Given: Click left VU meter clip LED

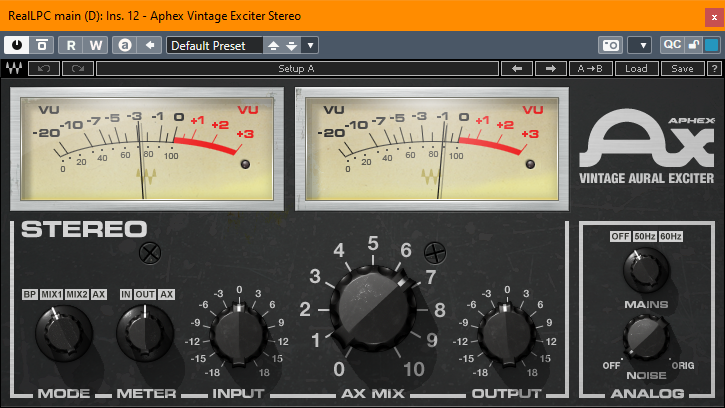Looking at the screenshot, I should coord(246,164).
